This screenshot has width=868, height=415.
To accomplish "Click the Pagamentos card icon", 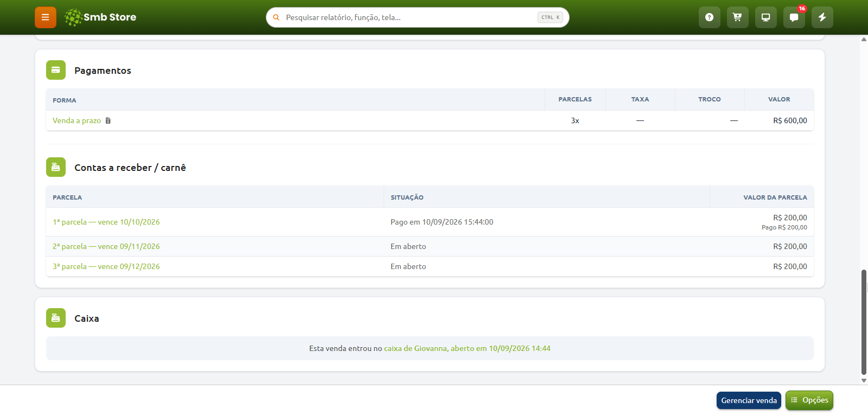I will pyautogui.click(x=56, y=70).
